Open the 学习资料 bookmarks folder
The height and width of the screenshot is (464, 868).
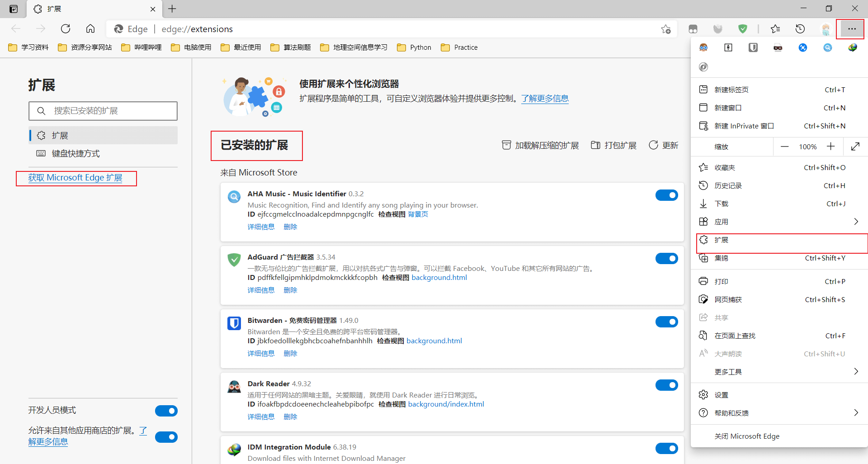28,47
